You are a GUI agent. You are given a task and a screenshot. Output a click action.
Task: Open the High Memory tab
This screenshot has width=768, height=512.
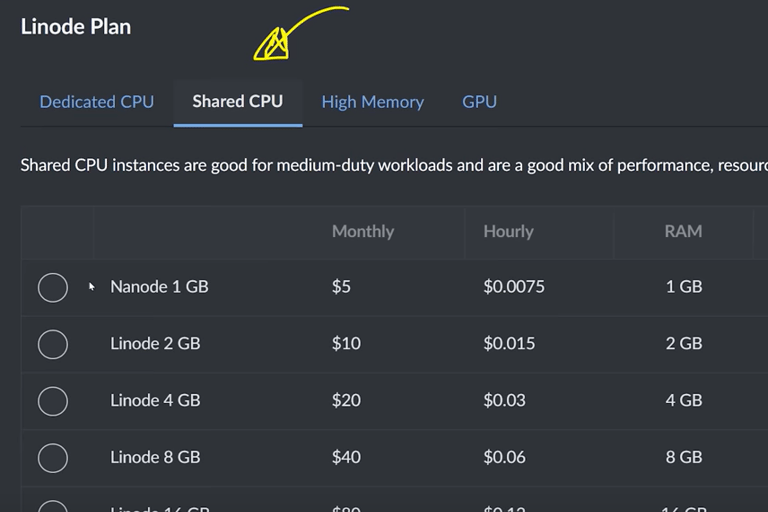[372, 101]
